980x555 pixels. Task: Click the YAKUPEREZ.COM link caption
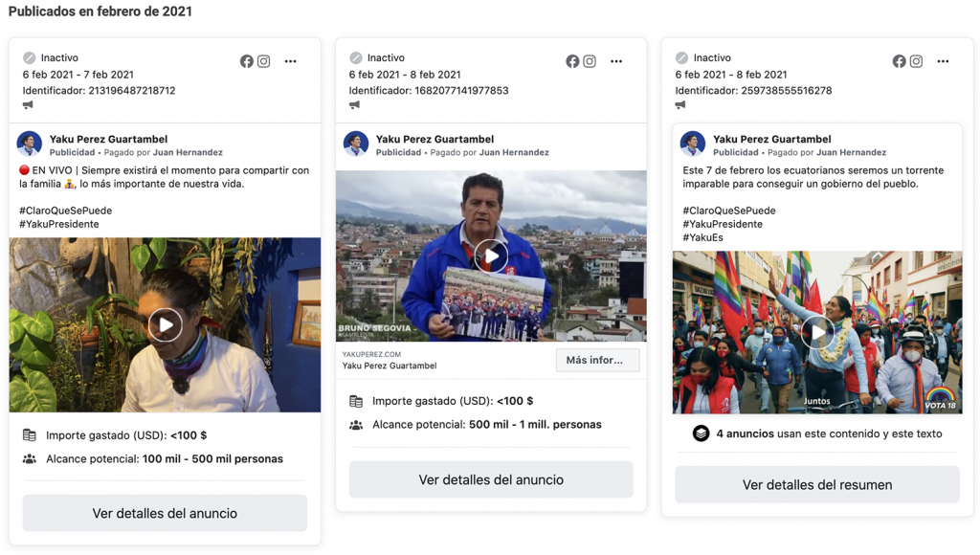tap(370, 354)
